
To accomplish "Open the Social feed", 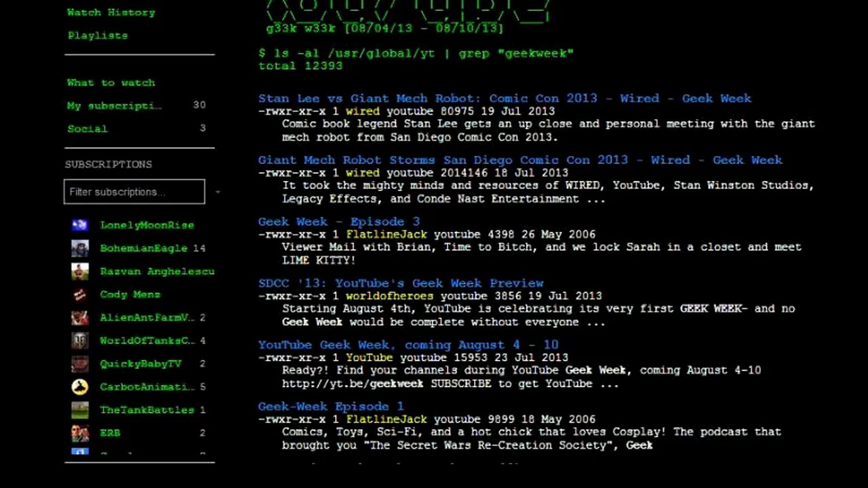I will point(87,129).
